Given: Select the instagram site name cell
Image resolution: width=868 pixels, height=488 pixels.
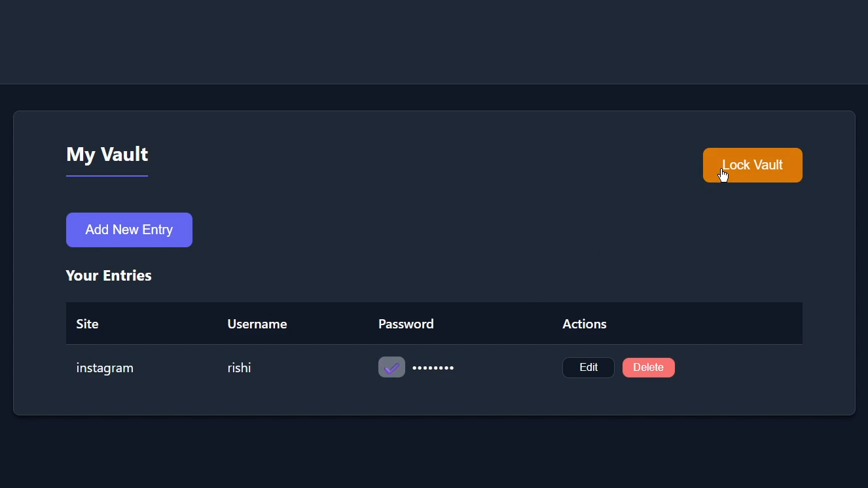Looking at the screenshot, I should [105, 368].
